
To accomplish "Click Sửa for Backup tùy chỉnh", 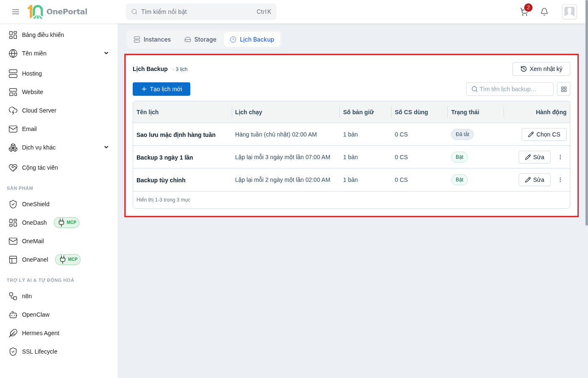I will pos(535,180).
